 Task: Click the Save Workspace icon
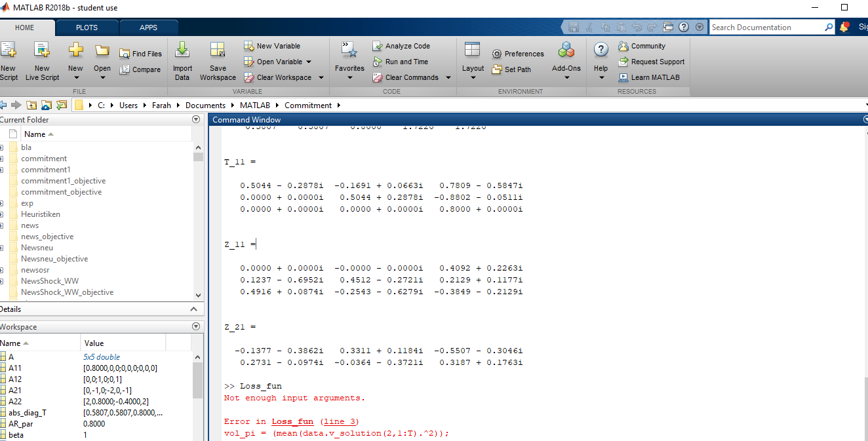click(218, 50)
